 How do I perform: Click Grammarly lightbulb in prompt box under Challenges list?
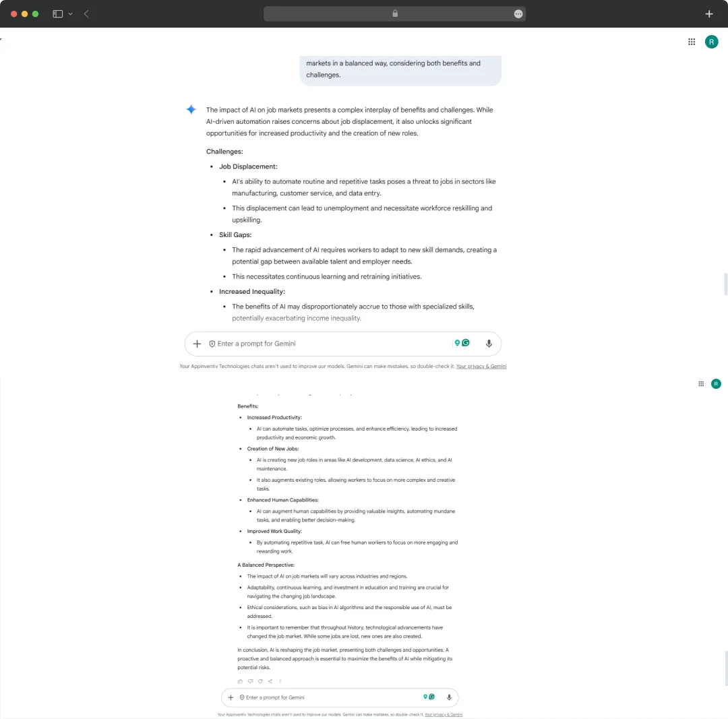(457, 342)
